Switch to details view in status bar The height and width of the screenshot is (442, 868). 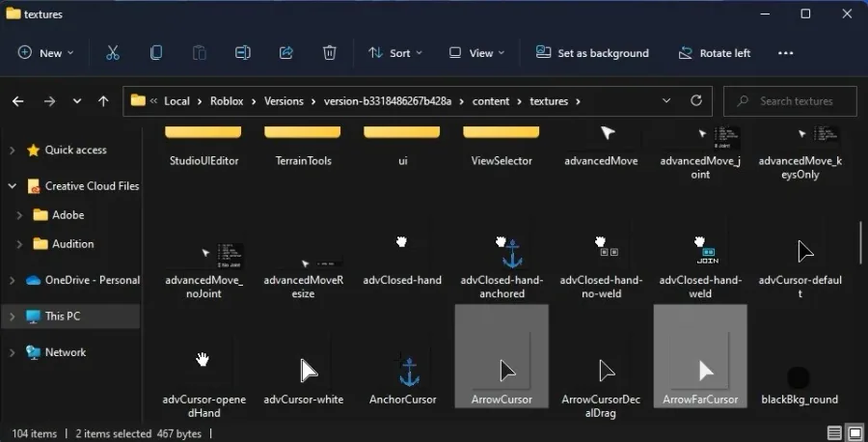(834, 433)
